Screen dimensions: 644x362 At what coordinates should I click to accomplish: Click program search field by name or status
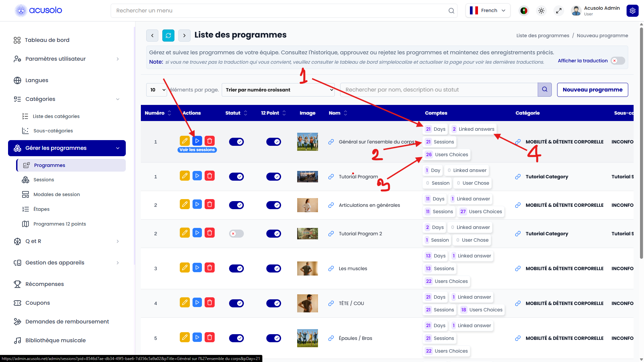click(x=439, y=89)
